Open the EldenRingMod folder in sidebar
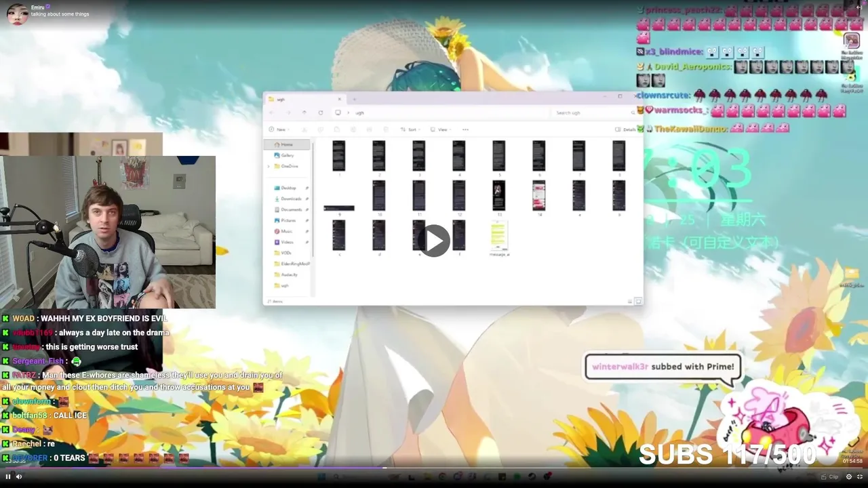Viewport: 868px width, 488px height. tap(292, 264)
